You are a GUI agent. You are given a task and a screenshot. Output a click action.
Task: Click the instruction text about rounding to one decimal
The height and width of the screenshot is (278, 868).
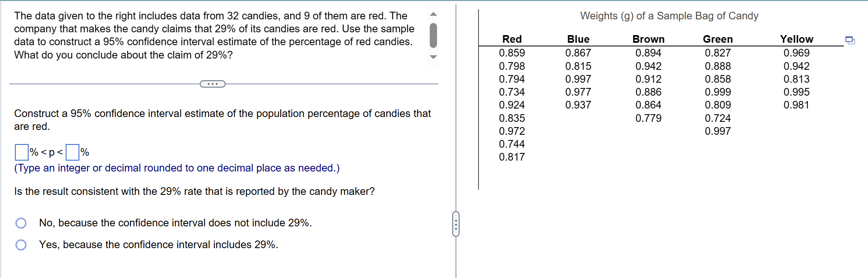tap(177, 168)
